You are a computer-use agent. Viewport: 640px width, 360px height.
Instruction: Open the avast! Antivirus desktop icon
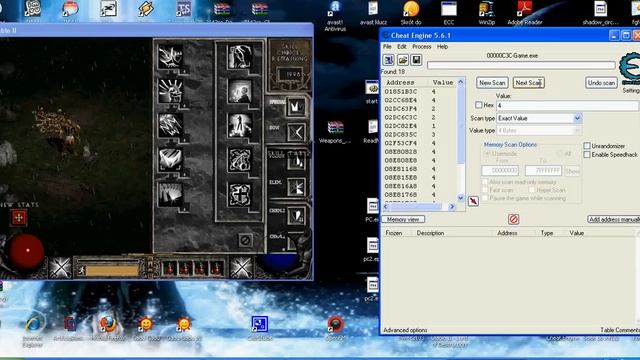point(335,16)
